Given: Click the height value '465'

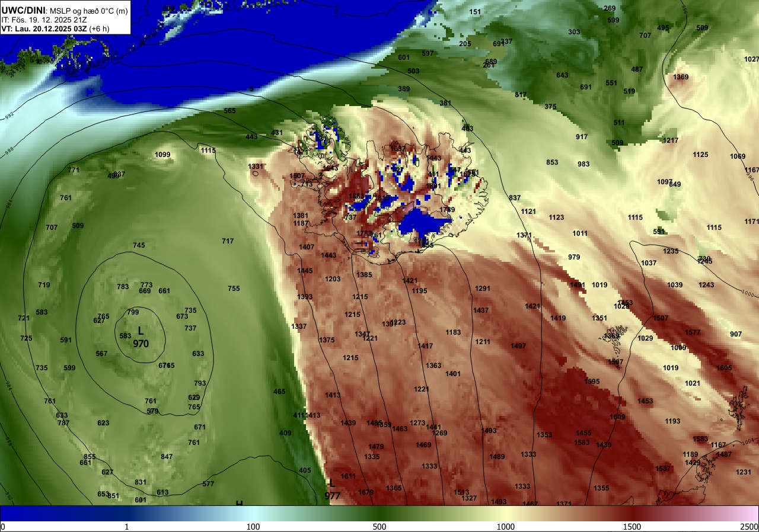Looking at the screenshot, I should tap(279, 392).
